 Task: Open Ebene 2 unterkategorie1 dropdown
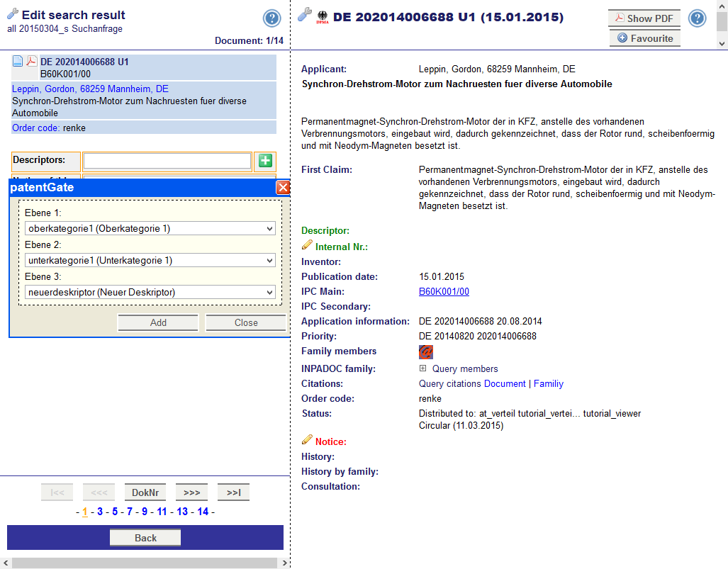point(150,260)
